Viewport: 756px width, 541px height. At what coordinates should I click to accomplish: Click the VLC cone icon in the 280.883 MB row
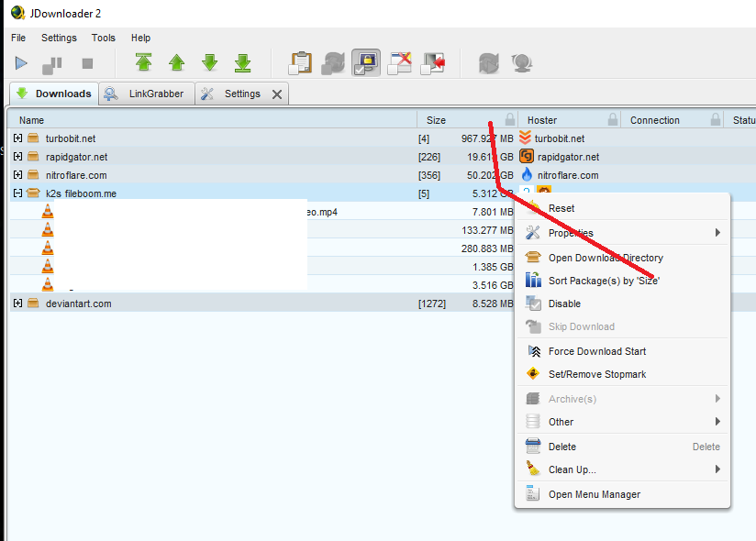pos(48,248)
